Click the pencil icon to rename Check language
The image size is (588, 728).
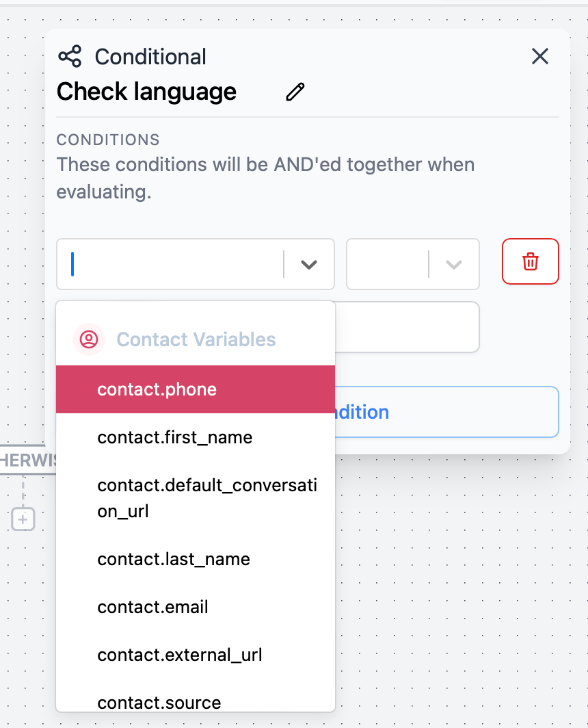coord(294,91)
